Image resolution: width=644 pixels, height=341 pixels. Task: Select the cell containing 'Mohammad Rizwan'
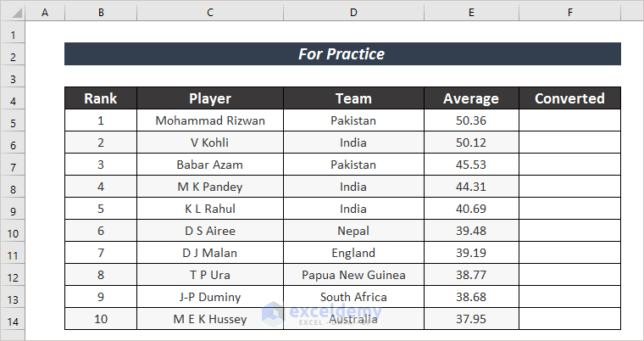pyautogui.click(x=210, y=120)
